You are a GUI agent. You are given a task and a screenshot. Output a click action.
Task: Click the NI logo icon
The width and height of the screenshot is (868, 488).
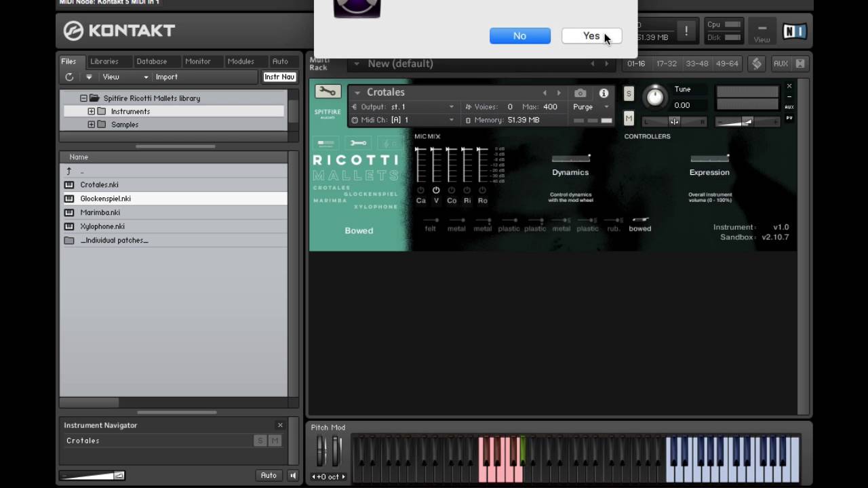pos(795,31)
